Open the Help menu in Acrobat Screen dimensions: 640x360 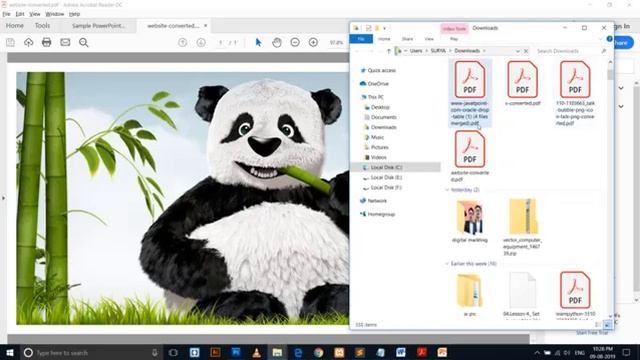74,14
